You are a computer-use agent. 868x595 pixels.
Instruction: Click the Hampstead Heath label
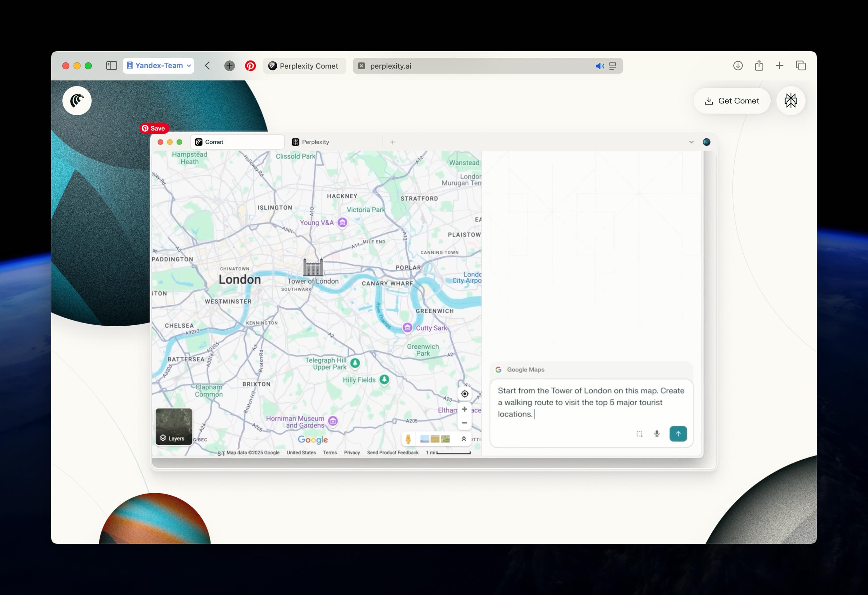189,158
